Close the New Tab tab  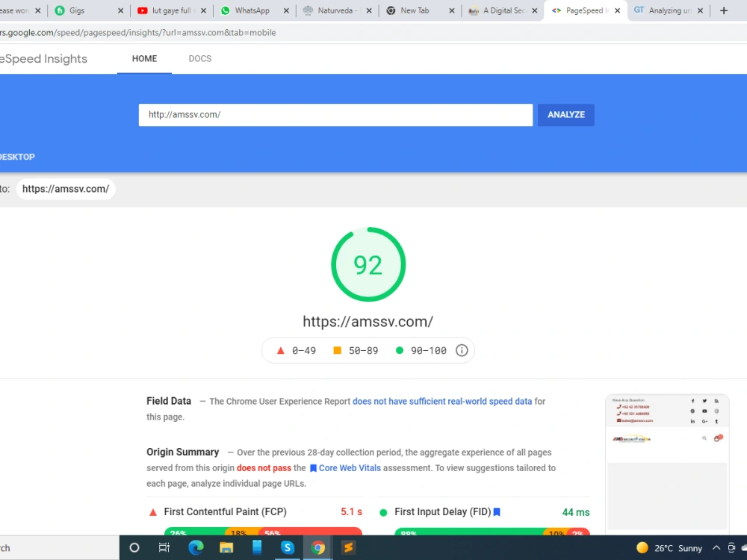tap(452, 10)
